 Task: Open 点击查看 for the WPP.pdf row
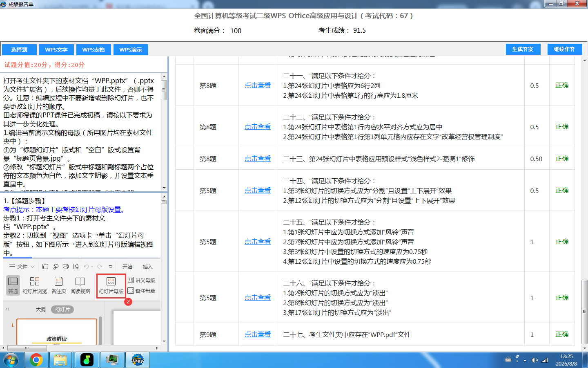(258, 334)
